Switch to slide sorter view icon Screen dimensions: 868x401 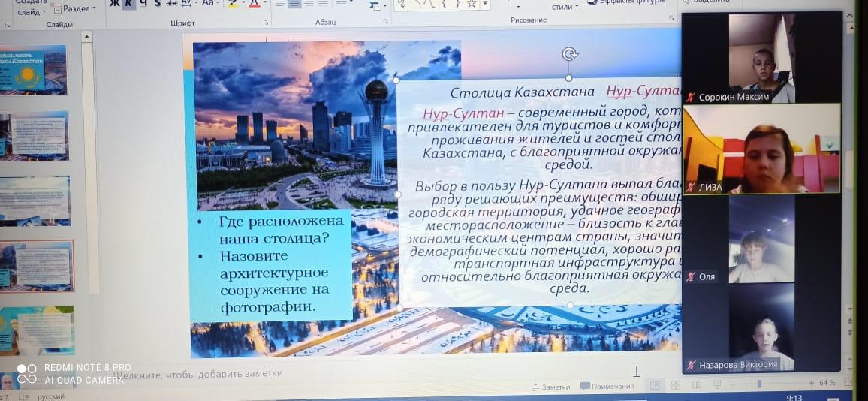(676, 384)
